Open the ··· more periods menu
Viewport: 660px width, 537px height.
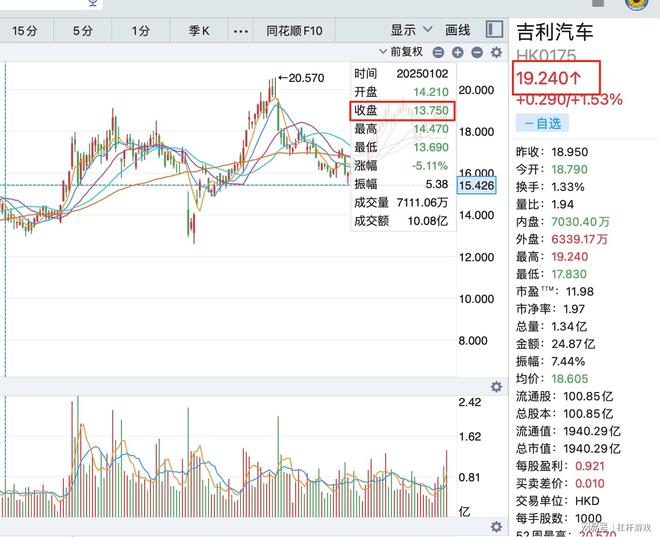click(240, 31)
